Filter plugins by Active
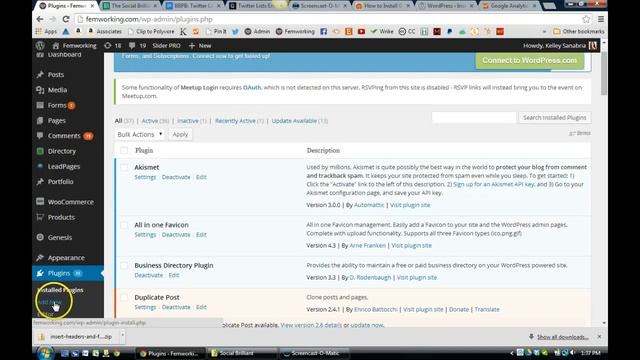Screen dimensions: 640x360 pos(149,121)
